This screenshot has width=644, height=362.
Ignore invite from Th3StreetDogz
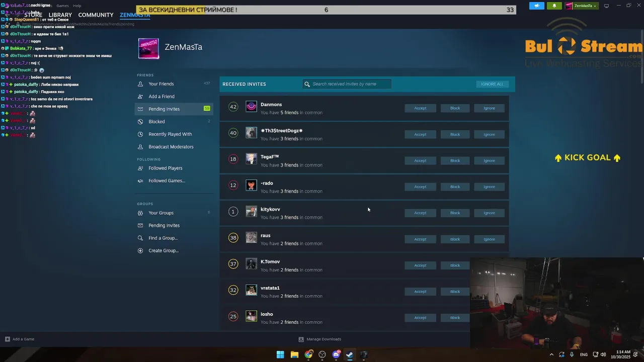click(489, 134)
